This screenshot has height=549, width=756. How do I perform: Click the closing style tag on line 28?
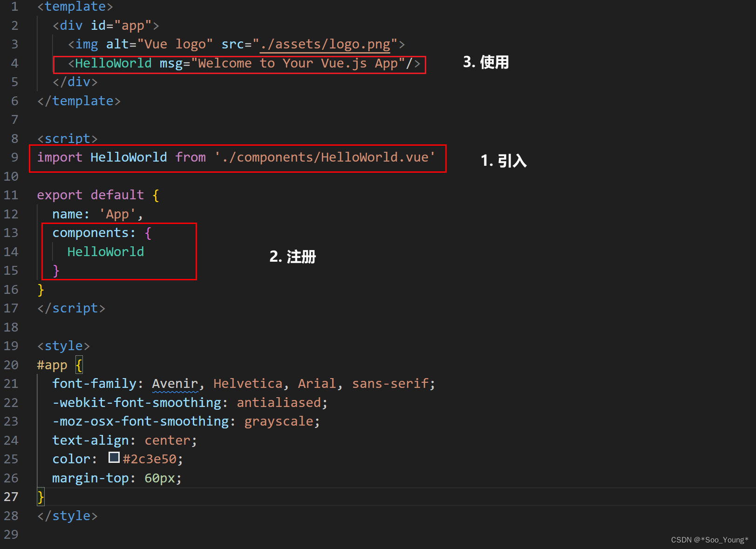pyautogui.click(x=68, y=516)
